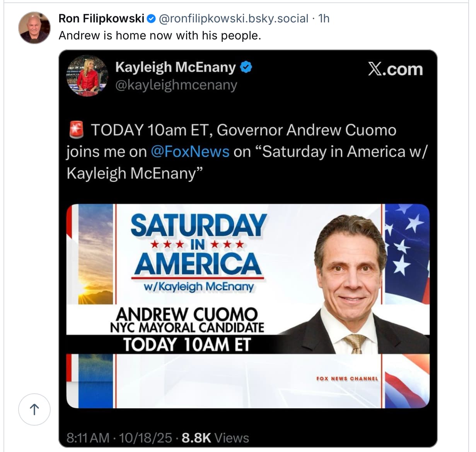The width and height of the screenshot is (476, 452).
Task: Open the @ronfilipkowski.bsky.social handle link
Action: coord(234,18)
